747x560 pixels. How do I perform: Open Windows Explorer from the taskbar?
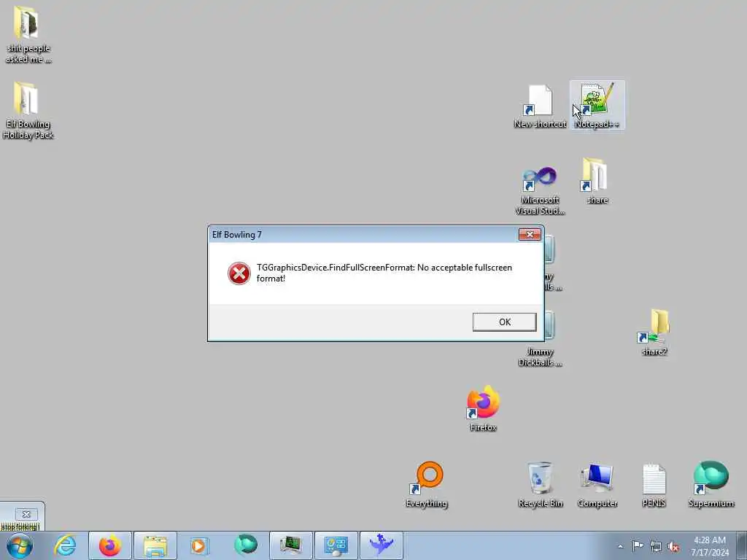155,545
